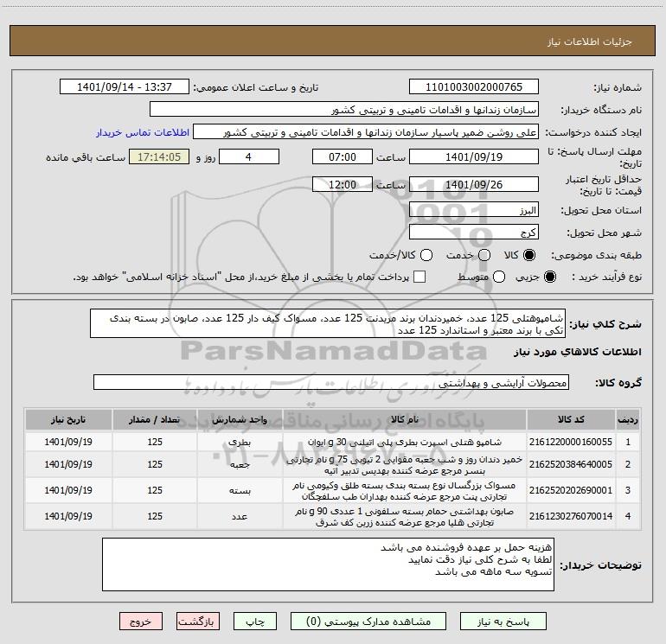666x644 pixels.
Task: Toggle the اسناد خزانه اسلامی payment checkbox
Action: [419, 277]
